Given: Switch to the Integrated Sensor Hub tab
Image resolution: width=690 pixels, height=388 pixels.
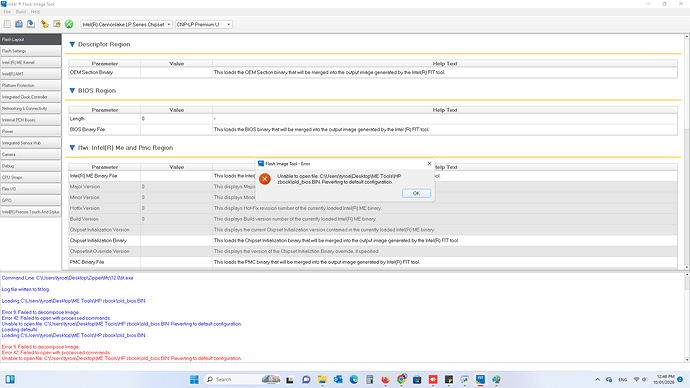Looking at the screenshot, I should coord(30,143).
